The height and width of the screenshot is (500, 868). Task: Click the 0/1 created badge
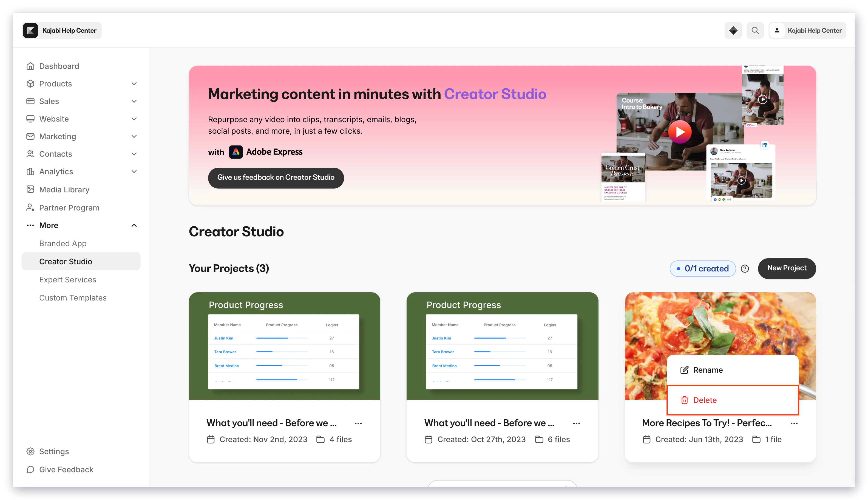(x=703, y=269)
